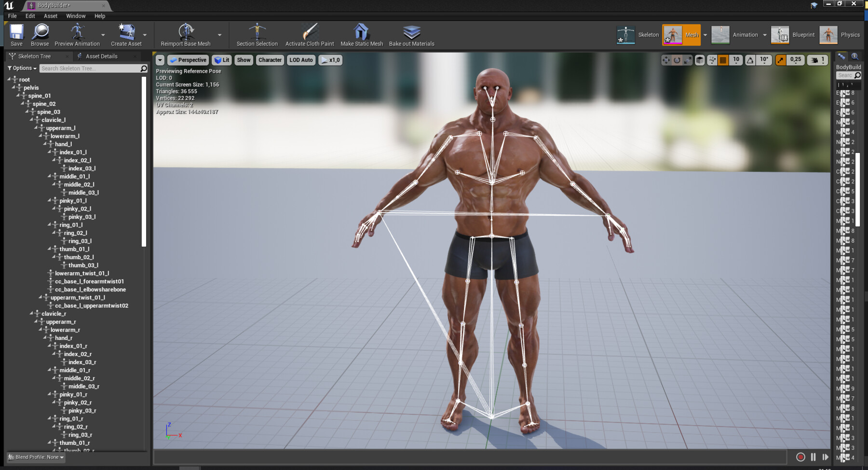Click the Show button in the viewport
Image resolution: width=868 pixels, height=470 pixels.
coord(243,60)
